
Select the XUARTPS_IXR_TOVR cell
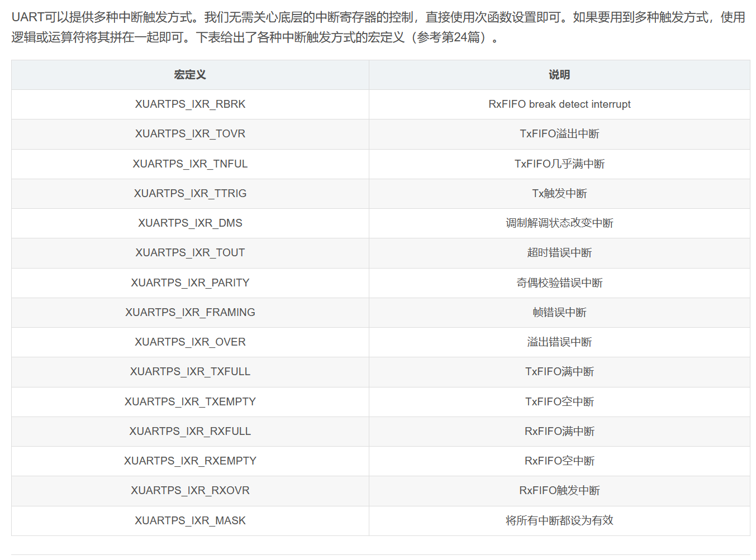click(x=190, y=134)
